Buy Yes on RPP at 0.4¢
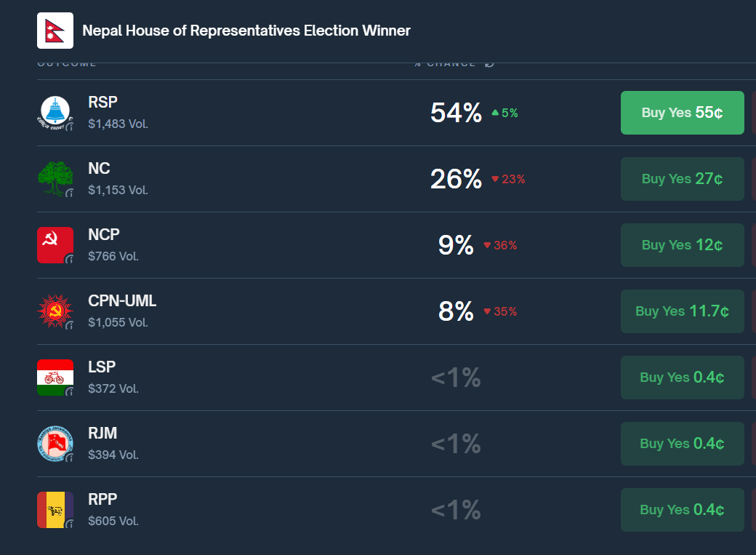 point(682,510)
